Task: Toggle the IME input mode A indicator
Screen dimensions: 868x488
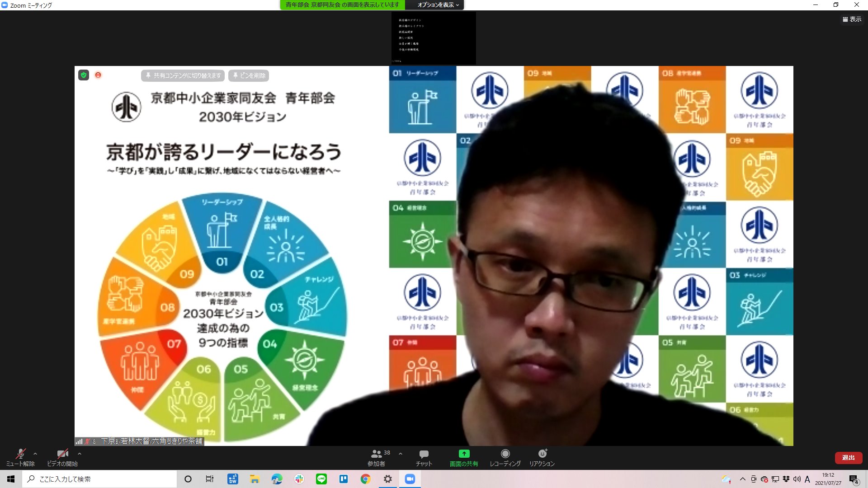Action: pyautogui.click(x=807, y=479)
